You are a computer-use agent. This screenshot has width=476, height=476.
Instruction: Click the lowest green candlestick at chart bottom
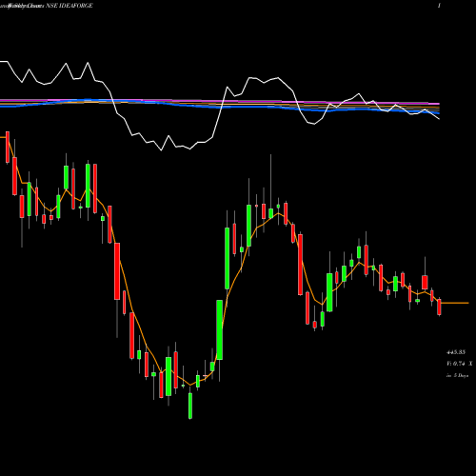190,406
